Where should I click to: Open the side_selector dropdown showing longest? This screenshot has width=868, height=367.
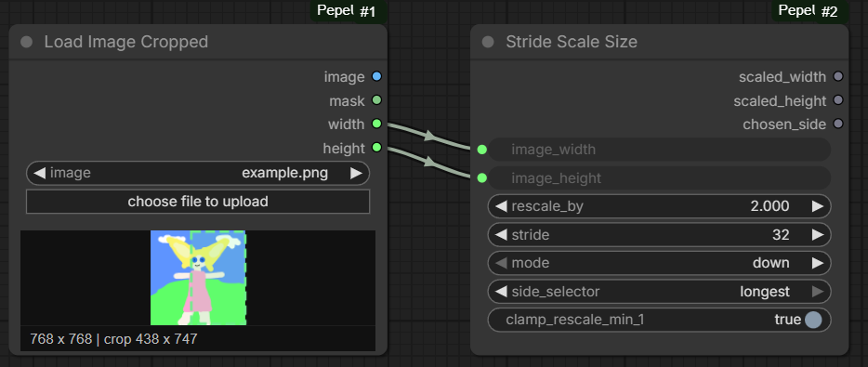[659, 291]
